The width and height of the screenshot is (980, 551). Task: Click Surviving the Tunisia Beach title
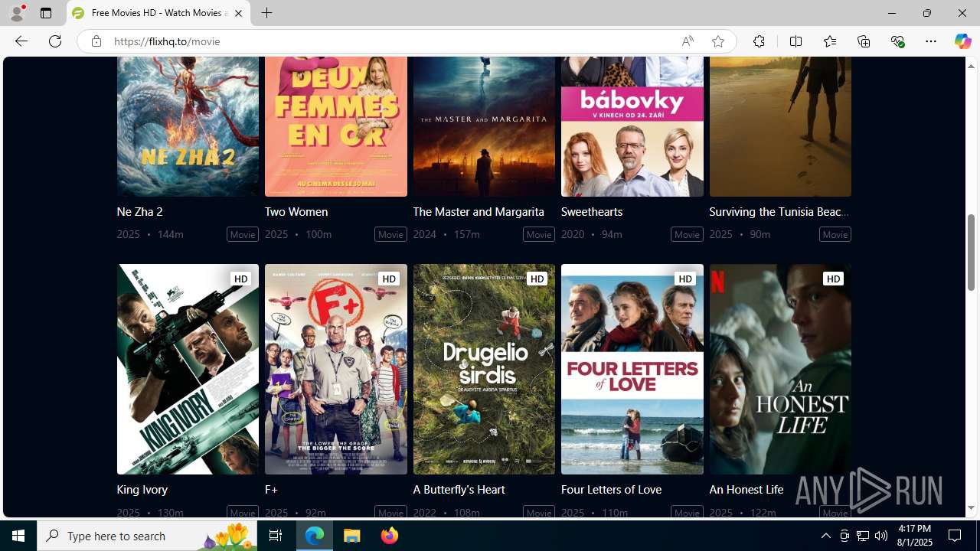779,211
